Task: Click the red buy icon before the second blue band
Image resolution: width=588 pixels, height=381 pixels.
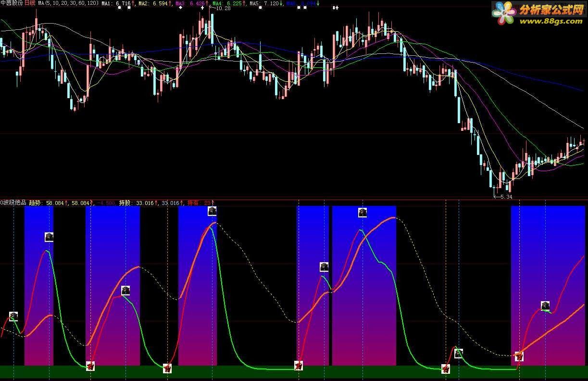Action: pyautogui.click(x=90, y=366)
